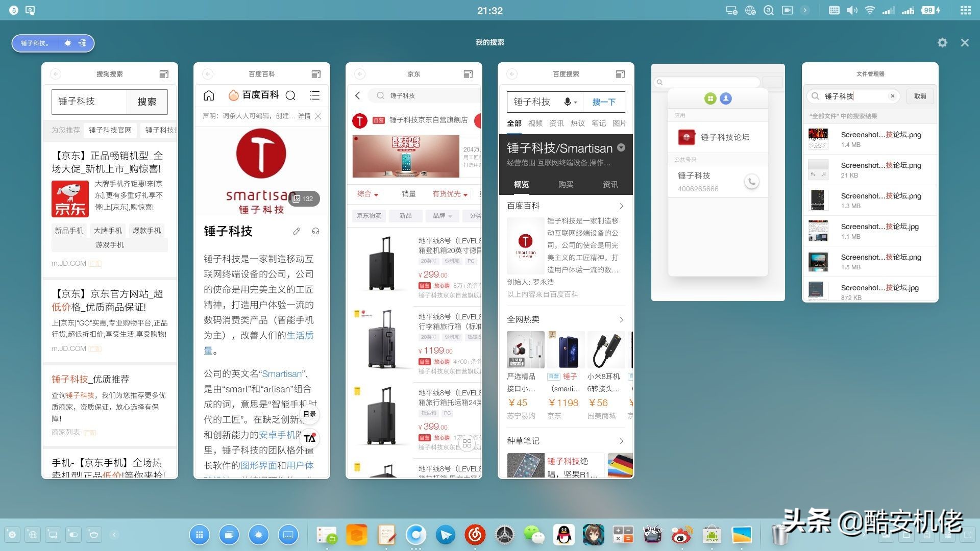This screenshot has height=551, width=980.
Task: Switch to the 购买 tab under 锤子科技/Smartisan
Action: 566,184
